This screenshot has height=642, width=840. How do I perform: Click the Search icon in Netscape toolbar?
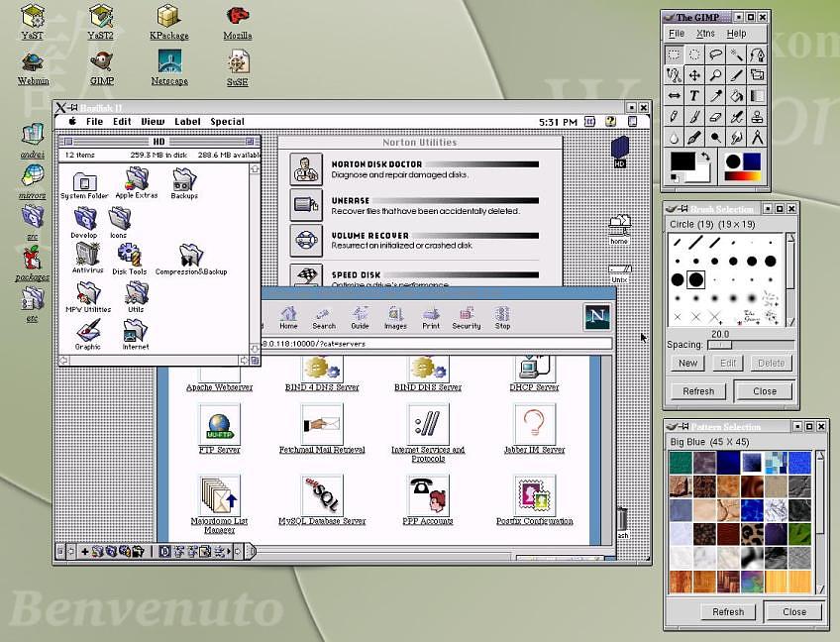[x=324, y=318]
